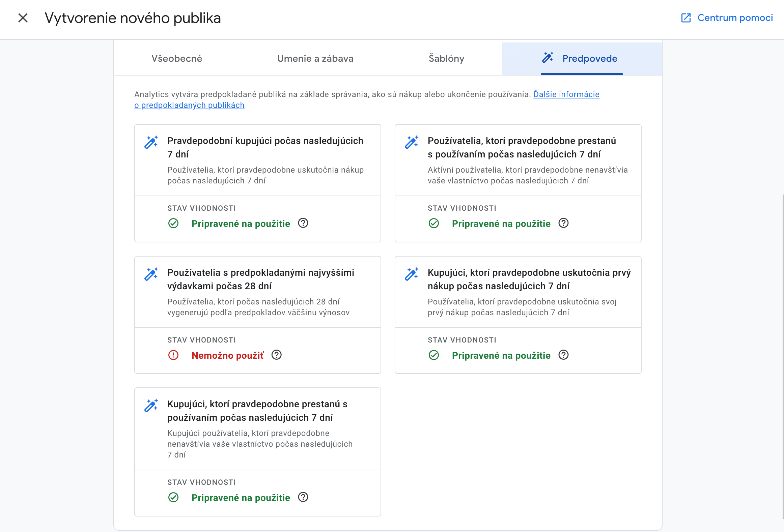Open Ďalšie informácie o predpokladaných publikách link
Image resolution: width=784 pixels, height=532 pixels.
(x=566, y=94)
